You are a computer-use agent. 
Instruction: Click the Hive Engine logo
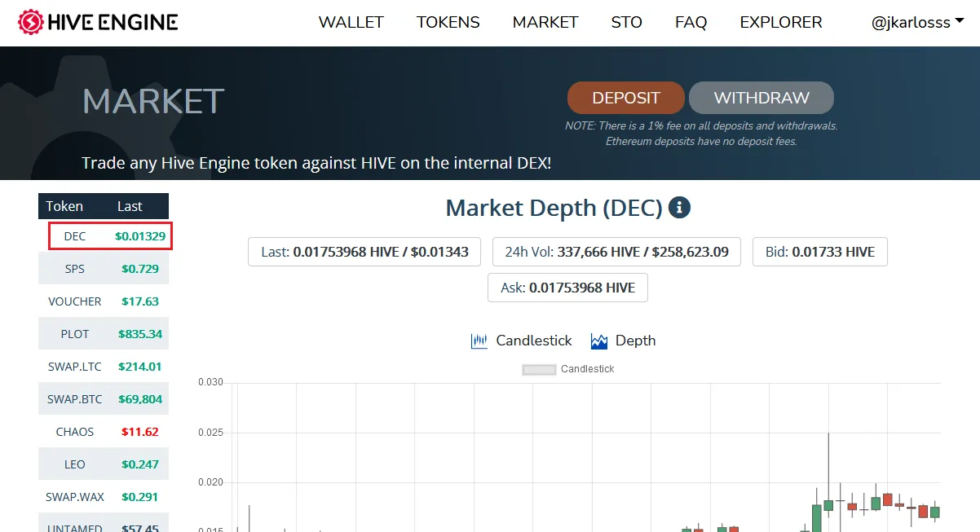[98, 22]
